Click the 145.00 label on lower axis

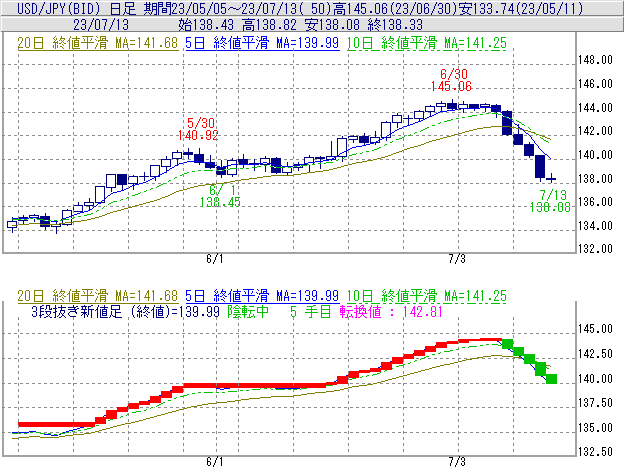595,329
